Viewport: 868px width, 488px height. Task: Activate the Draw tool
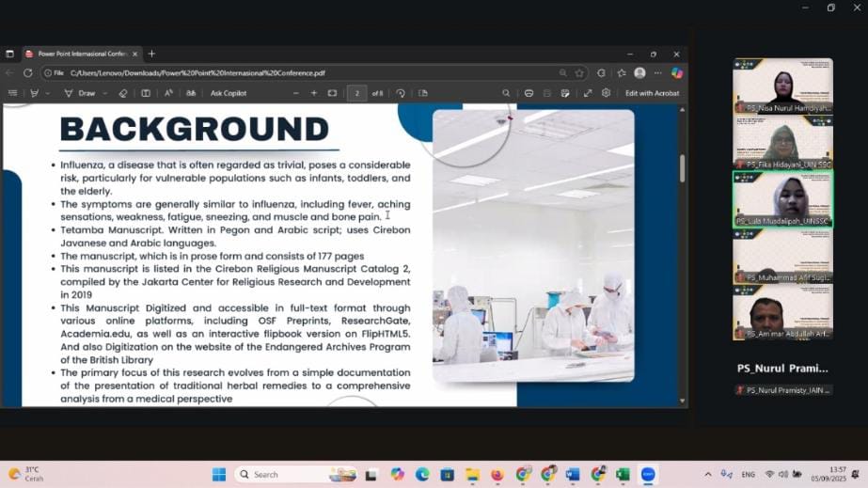(80, 93)
